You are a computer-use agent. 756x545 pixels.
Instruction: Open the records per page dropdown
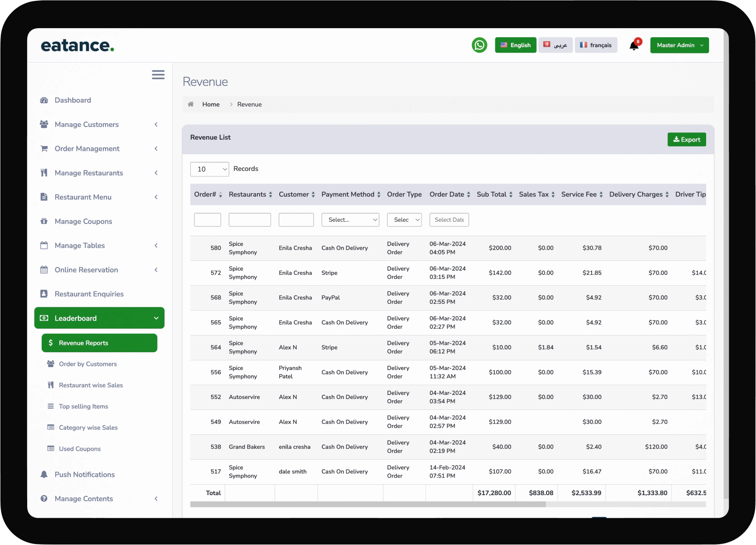pos(209,169)
